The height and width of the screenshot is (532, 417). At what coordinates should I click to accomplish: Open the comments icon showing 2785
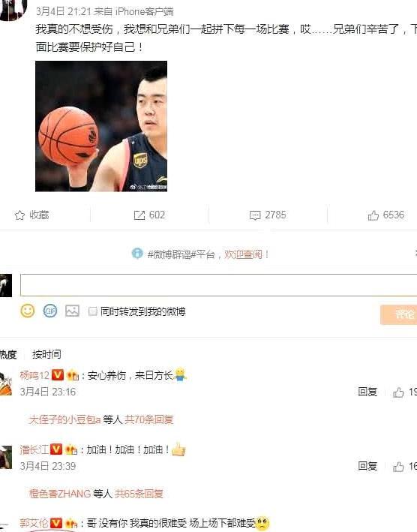click(255, 215)
